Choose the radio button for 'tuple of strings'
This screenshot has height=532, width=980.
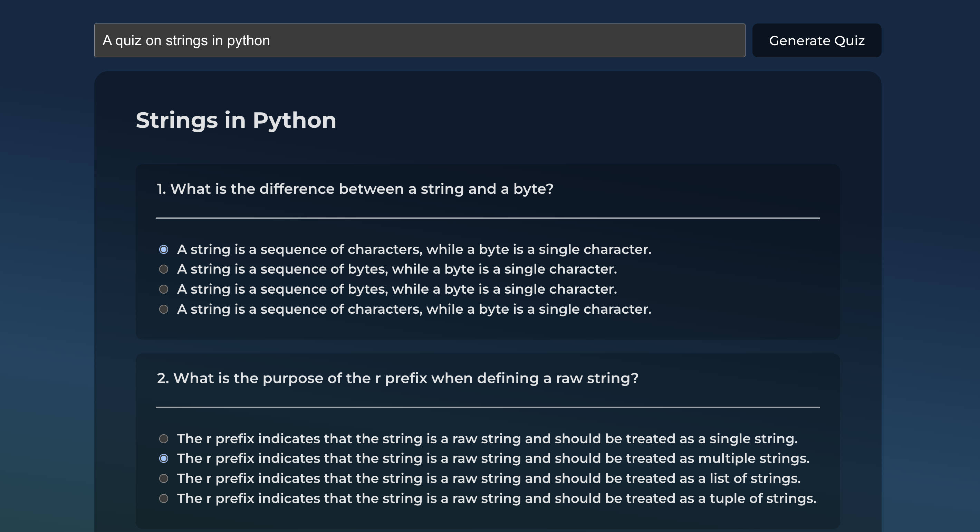pos(164,498)
